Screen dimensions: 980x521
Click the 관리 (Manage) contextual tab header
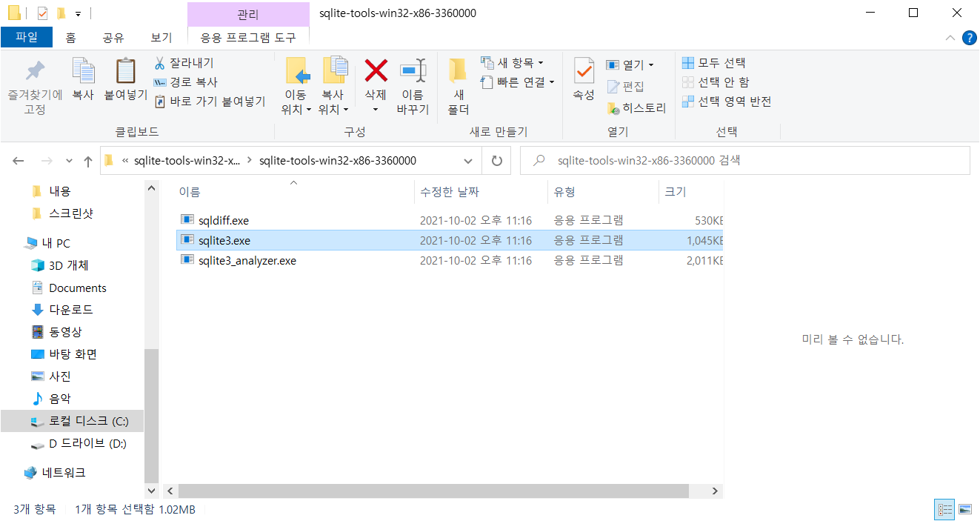248,14
